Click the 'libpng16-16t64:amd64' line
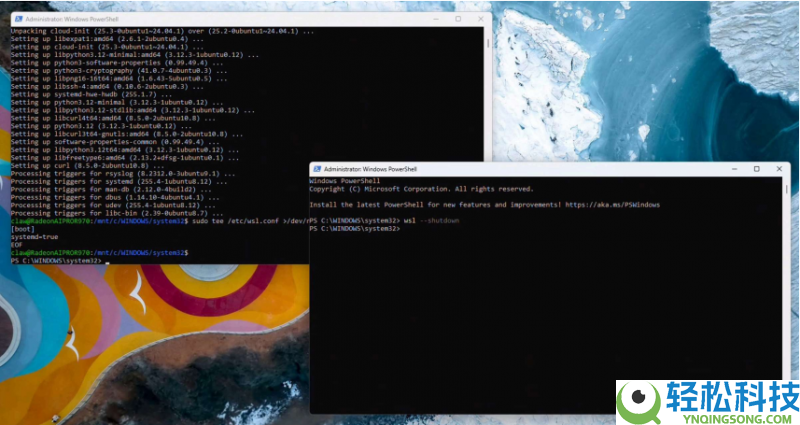Viewport: 800px width, 425px height. 119,79
